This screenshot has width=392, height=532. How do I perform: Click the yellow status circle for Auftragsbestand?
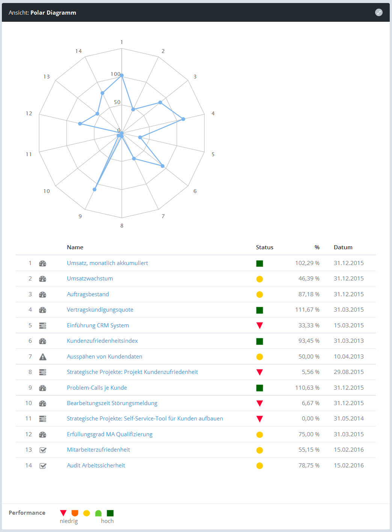coord(259,294)
